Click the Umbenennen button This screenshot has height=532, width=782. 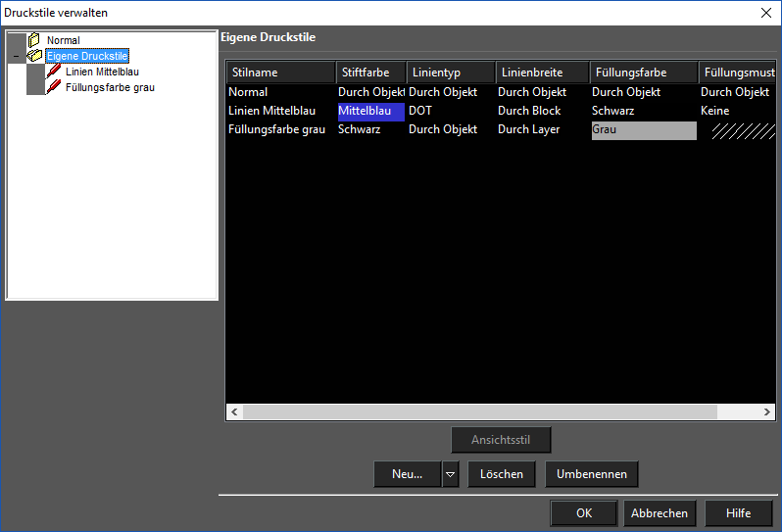[592, 474]
